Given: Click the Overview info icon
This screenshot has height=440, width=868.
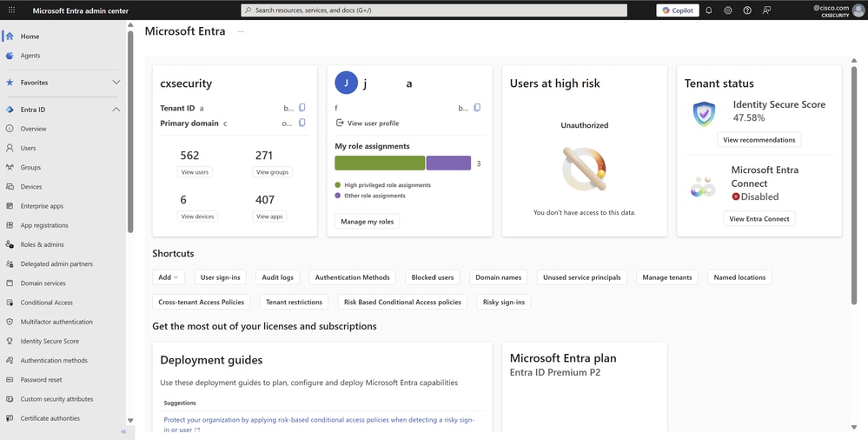Looking at the screenshot, I should (10, 129).
